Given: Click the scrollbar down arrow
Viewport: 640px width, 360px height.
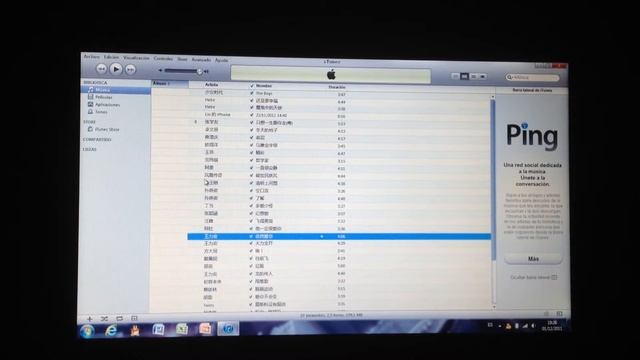Looking at the screenshot, I should point(494,307).
